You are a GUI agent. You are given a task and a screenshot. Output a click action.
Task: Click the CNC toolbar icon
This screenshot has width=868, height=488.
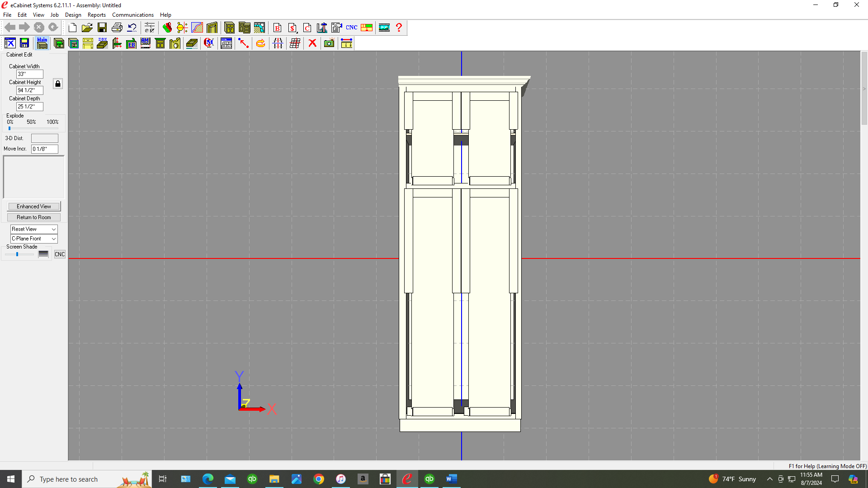352,28
